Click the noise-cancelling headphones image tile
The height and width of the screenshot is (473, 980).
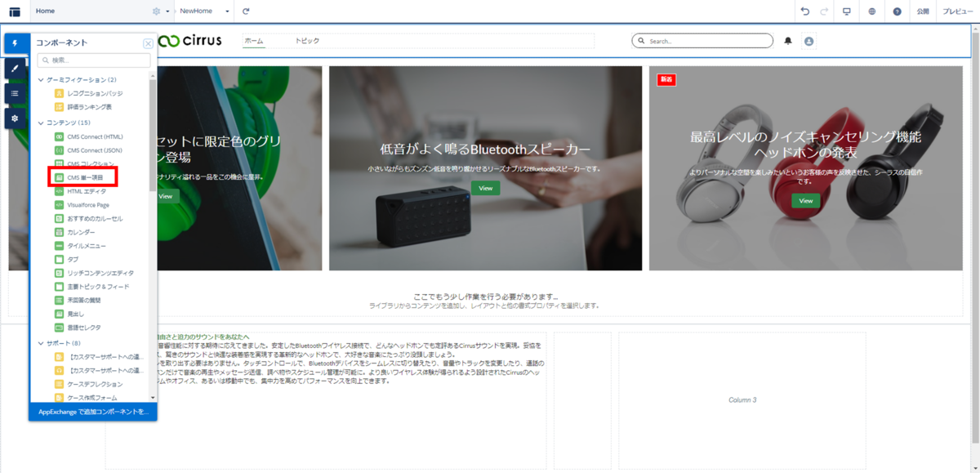coord(806,168)
